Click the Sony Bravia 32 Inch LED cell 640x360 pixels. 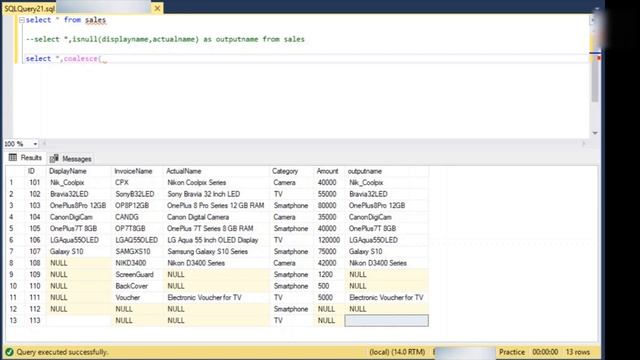coord(217,194)
